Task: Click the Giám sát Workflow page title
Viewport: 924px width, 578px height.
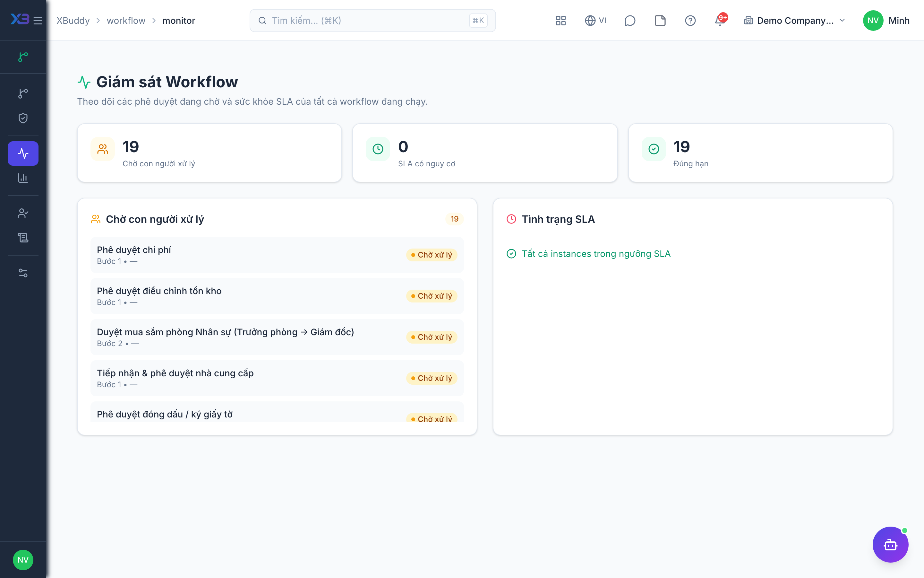Action: click(167, 82)
